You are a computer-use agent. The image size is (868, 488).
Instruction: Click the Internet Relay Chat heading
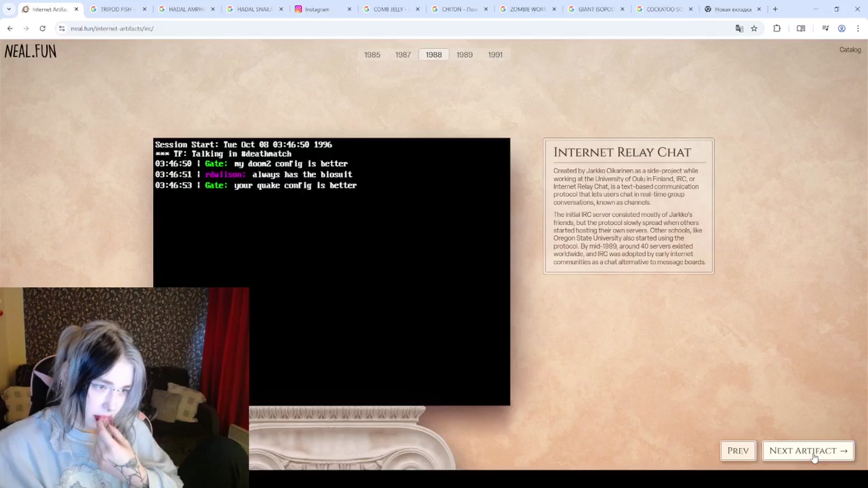pyautogui.click(x=622, y=152)
